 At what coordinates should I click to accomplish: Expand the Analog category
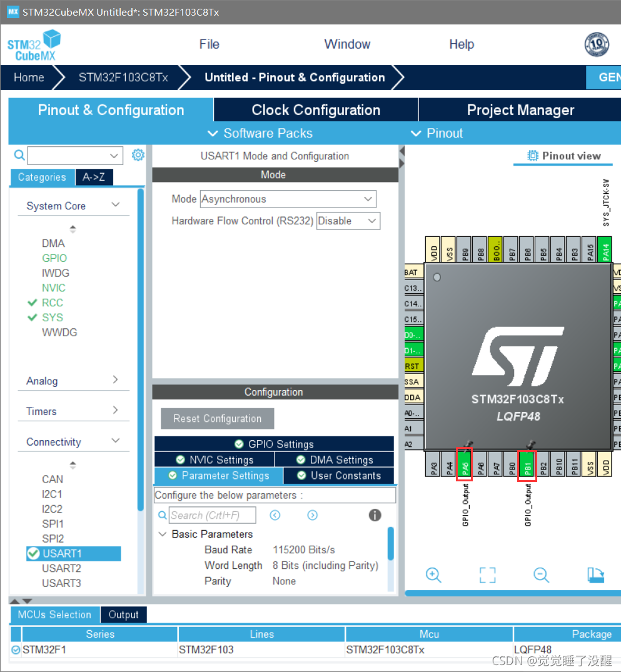115,379
